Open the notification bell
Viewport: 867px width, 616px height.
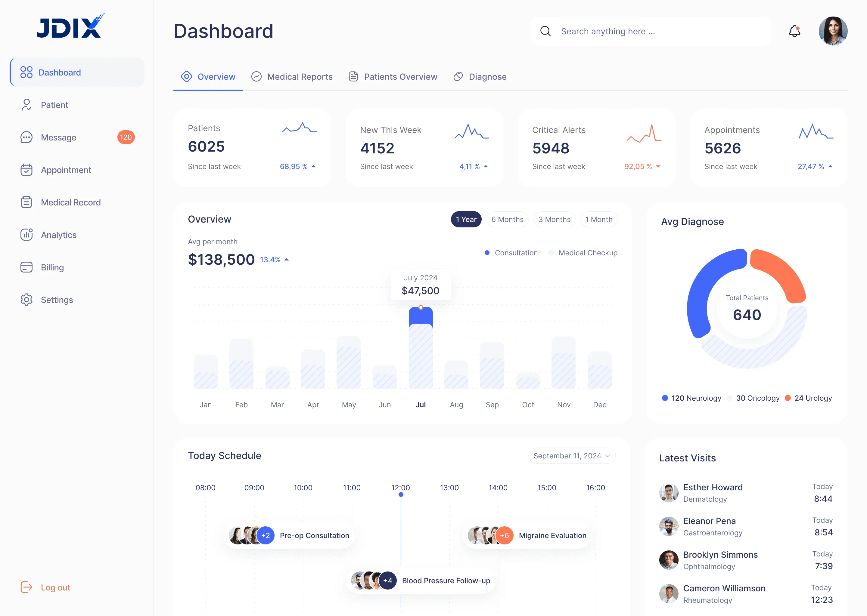coord(794,31)
